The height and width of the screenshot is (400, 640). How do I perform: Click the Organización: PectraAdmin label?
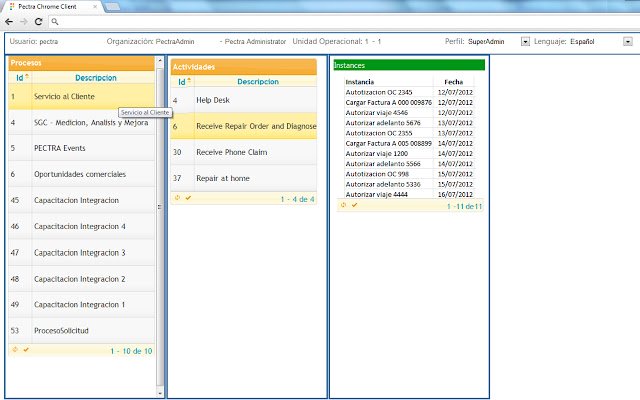(151, 41)
